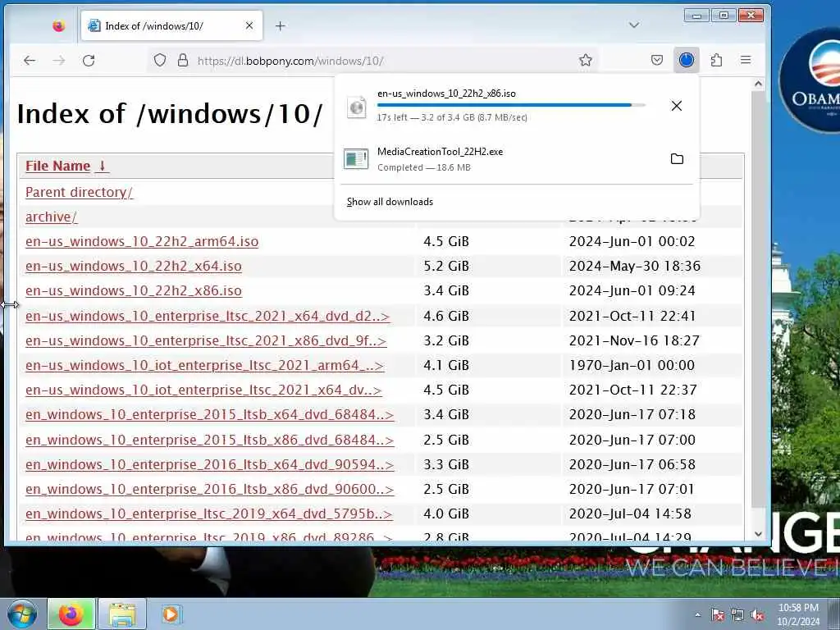Bookmark this page with the star
Image resolution: width=840 pixels, height=630 pixels.
pos(586,60)
